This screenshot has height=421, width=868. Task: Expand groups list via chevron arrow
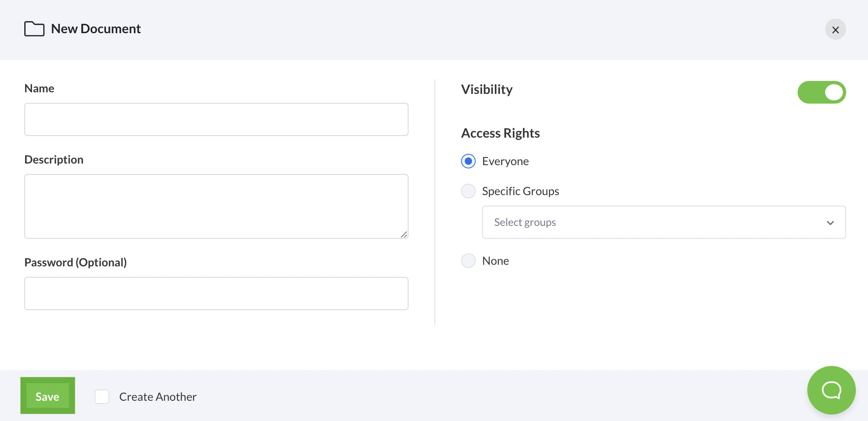830,223
